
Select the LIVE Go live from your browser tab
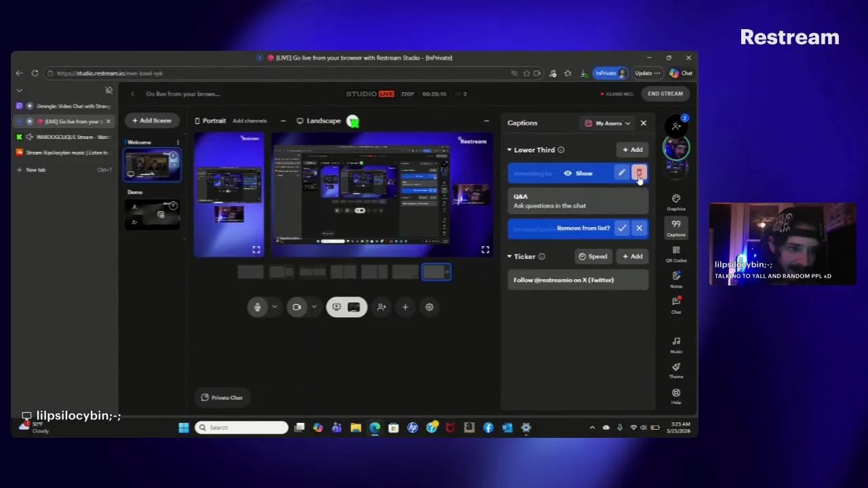(x=64, y=121)
